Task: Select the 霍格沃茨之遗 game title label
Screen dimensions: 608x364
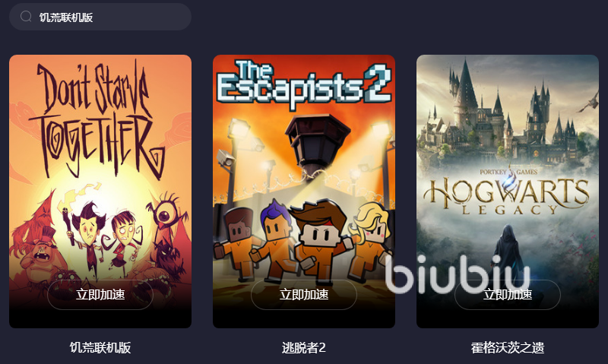Action: pos(507,347)
